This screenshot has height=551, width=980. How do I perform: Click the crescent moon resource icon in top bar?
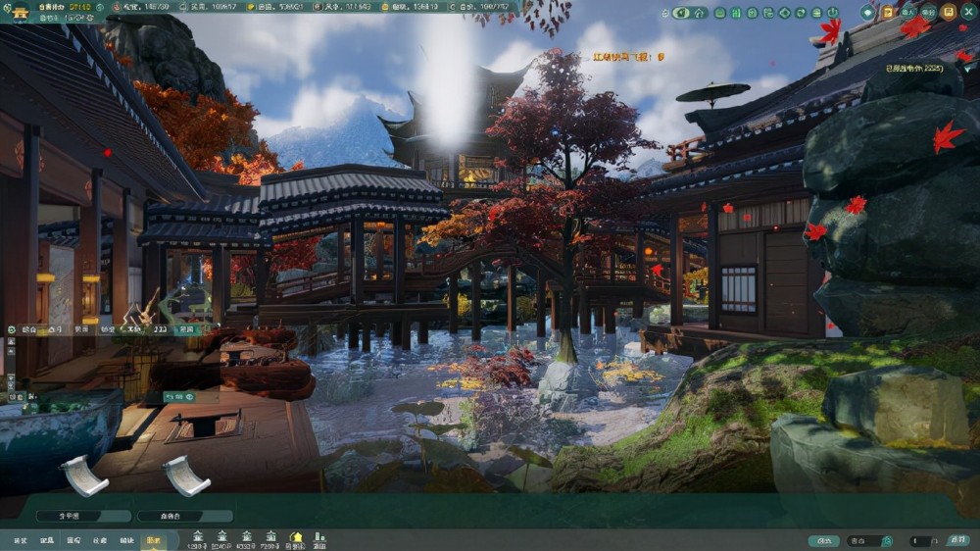coord(453,7)
